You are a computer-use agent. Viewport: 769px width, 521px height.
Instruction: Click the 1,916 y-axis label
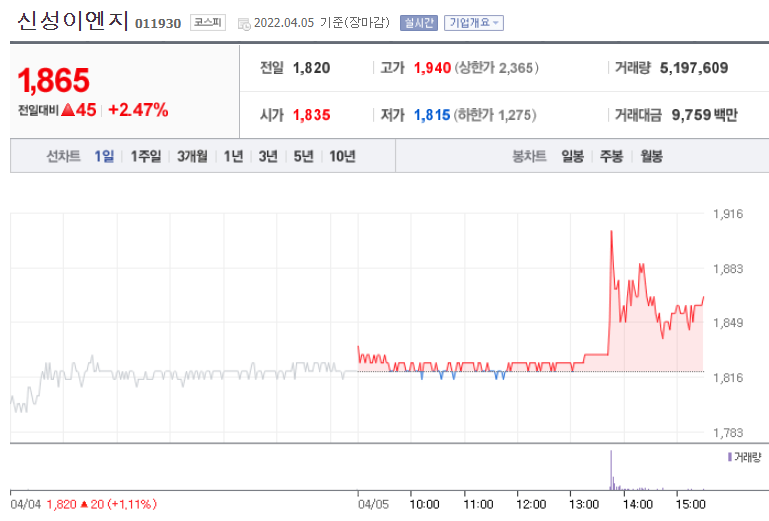tap(728, 214)
